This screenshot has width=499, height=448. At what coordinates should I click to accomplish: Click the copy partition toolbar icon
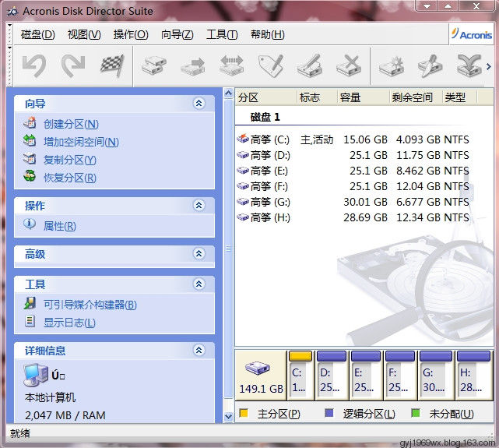(154, 66)
